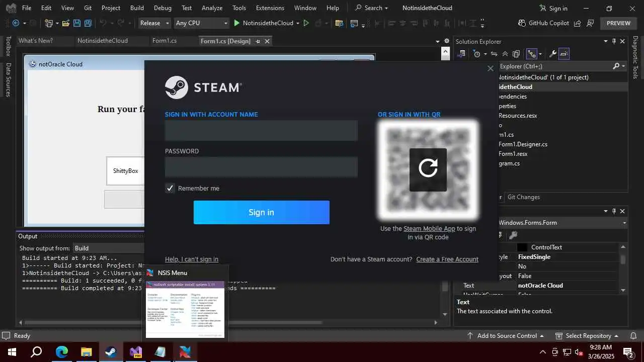Click the Steam account name field
Viewport: 644px width, 362px height.
click(x=261, y=130)
